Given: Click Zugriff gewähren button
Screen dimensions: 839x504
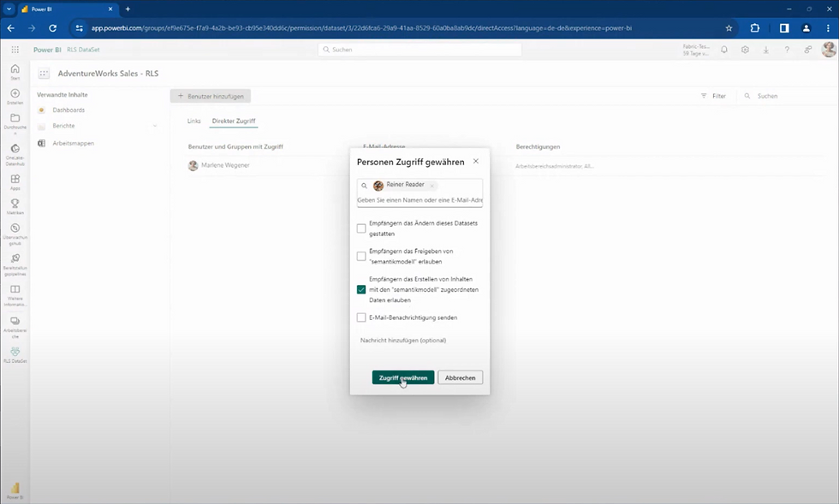Looking at the screenshot, I should [x=403, y=377].
